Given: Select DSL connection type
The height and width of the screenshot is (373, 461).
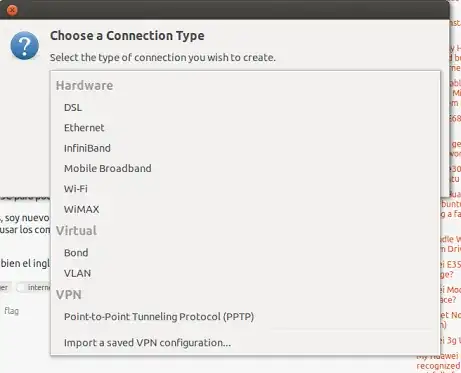Looking at the screenshot, I should 245,108.
